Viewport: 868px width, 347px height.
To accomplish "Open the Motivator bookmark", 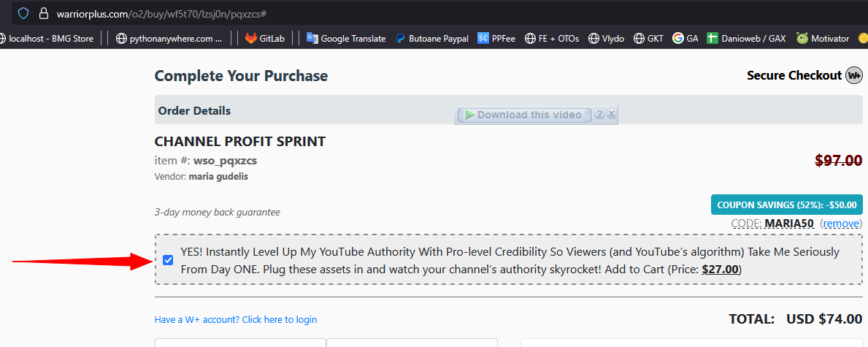I will [x=823, y=39].
